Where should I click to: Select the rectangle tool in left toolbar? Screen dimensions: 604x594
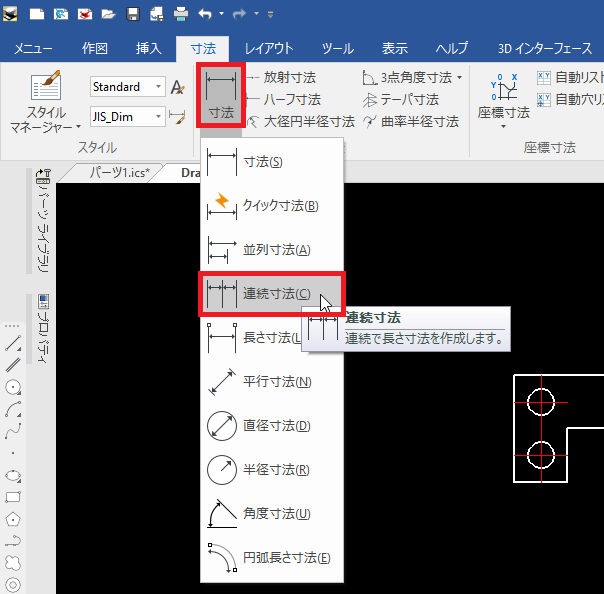pyautogui.click(x=13, y=497)
